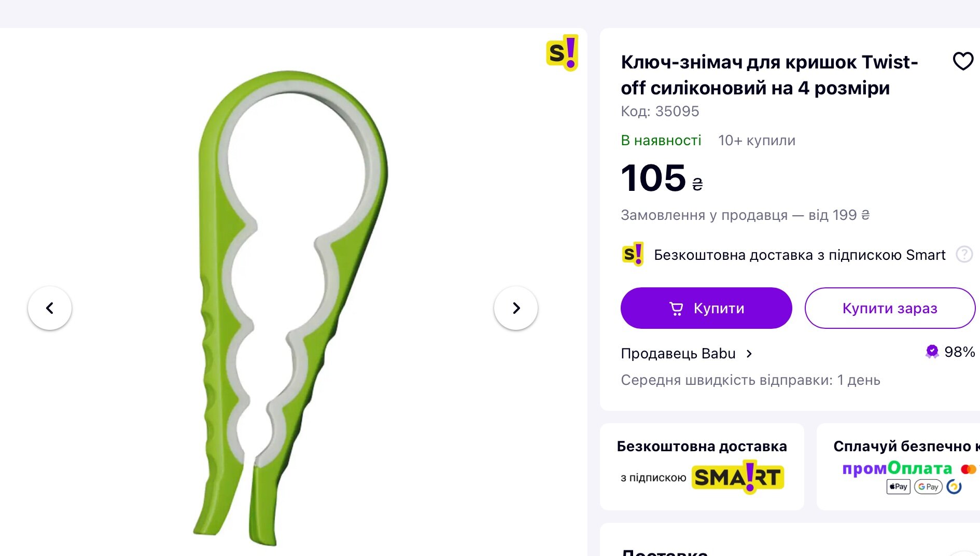Screen dimensions: 980x556
Task: Click the product title Ключ-знімач для кришок
Action: tap(769, 75)
